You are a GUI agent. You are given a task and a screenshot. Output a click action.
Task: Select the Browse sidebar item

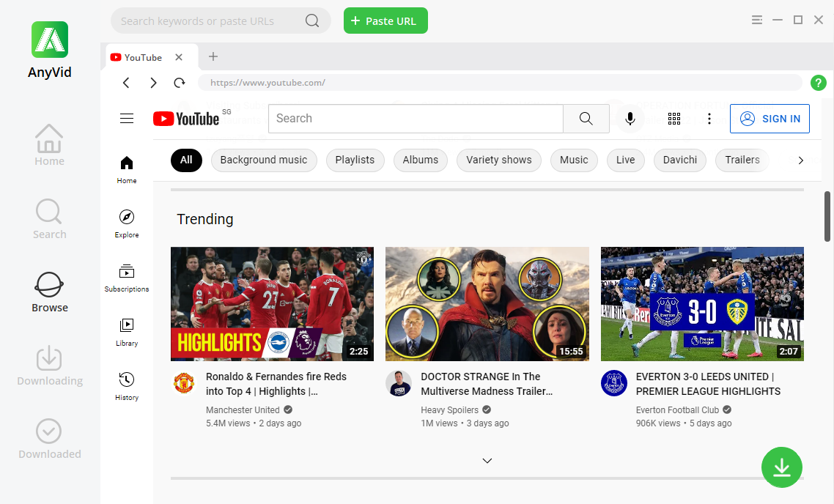click(49, 292)
